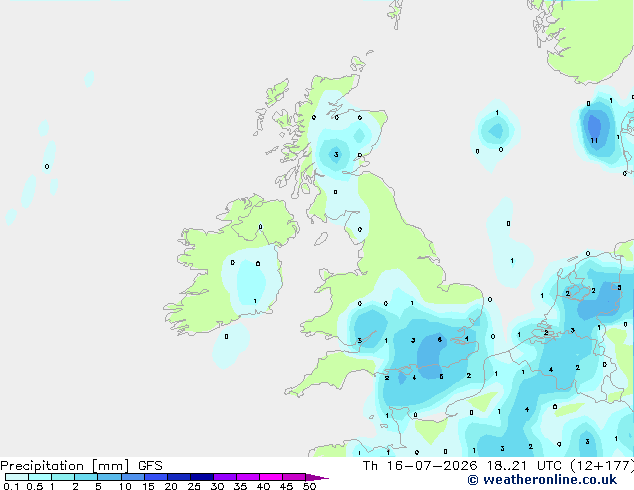
Task: Select the 5 to 10 mm legend swatch
Action: [110, 477]
